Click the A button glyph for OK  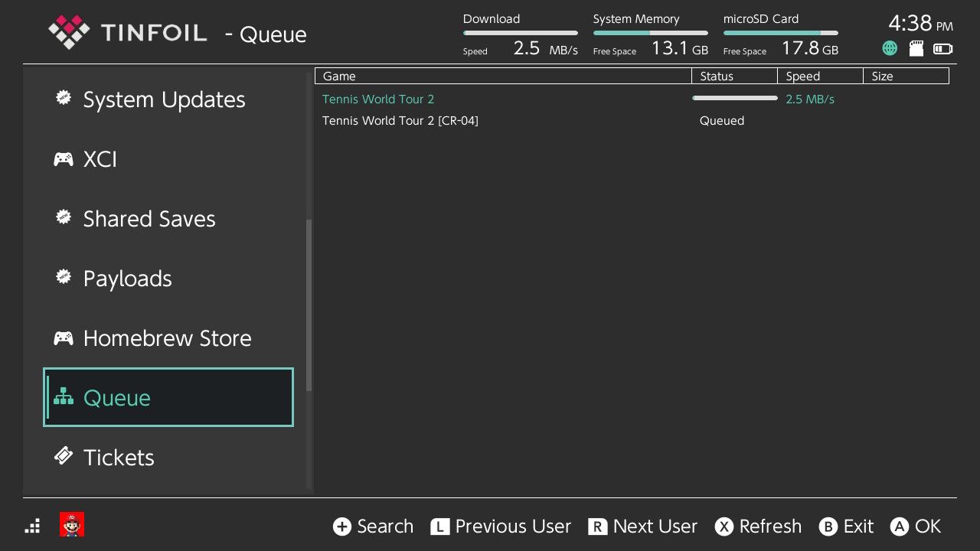coord(899,527)
